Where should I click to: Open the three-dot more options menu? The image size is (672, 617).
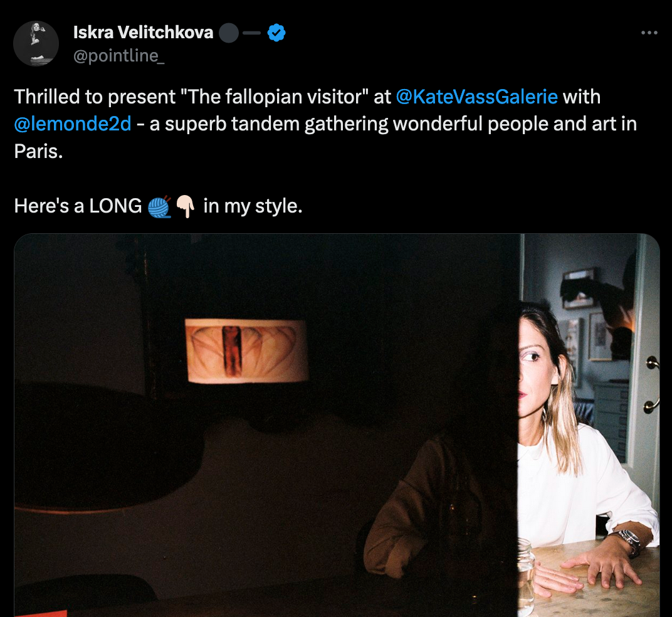(649, 33)
